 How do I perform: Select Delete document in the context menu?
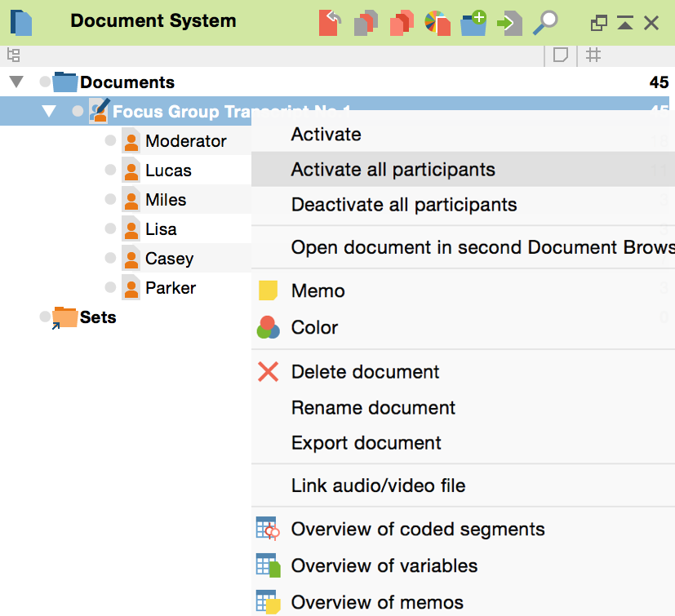point(365,372)
